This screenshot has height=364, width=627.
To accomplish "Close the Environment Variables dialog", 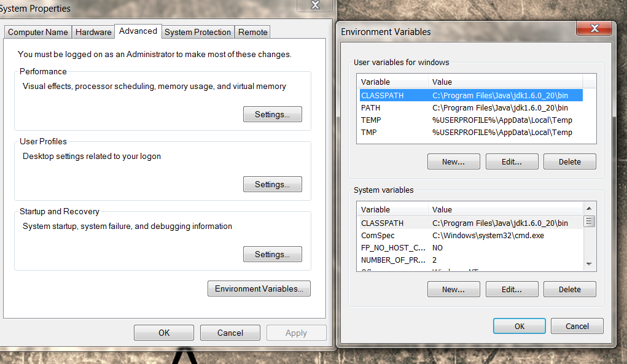I will pyautogui.click(x=594, y=28).
